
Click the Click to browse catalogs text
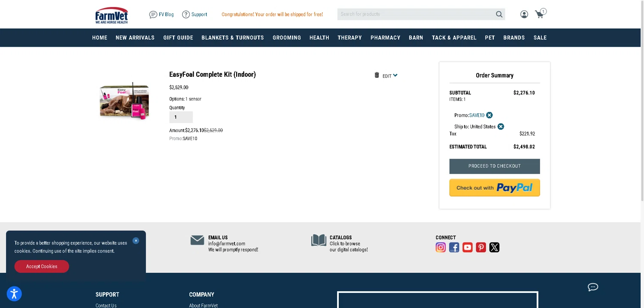(x=349, y=247)
